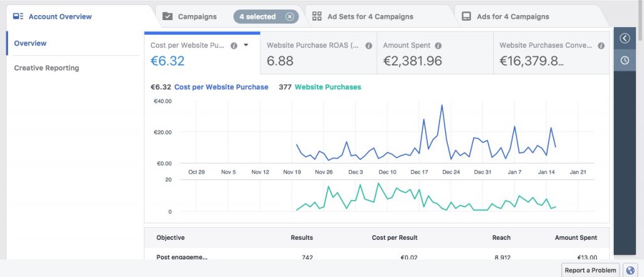The image size is (644, 277).
Task: Click info icon beside Website Purchases Conversion Value
Action: (x=602, y=46)
